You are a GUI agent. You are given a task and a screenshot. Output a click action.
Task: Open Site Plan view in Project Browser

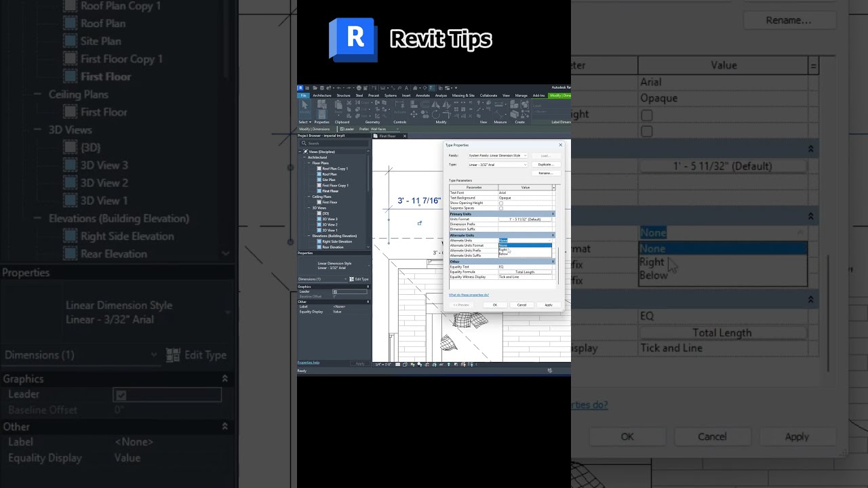[x=330, y=180]
